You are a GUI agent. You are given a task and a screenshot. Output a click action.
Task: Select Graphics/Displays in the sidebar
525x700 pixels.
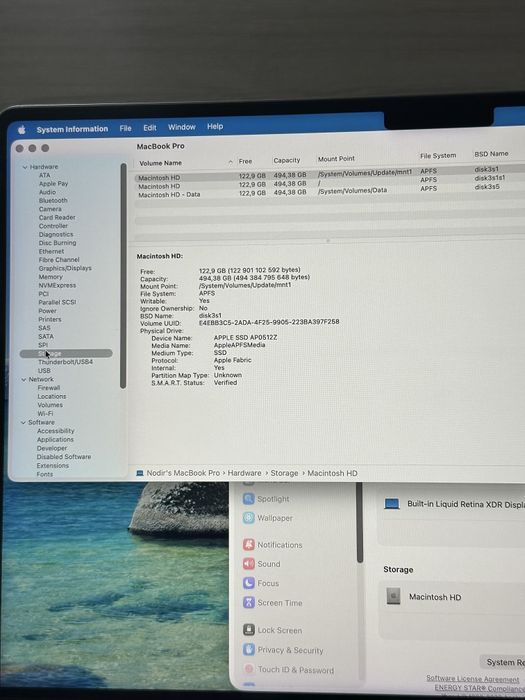(65, 268)
